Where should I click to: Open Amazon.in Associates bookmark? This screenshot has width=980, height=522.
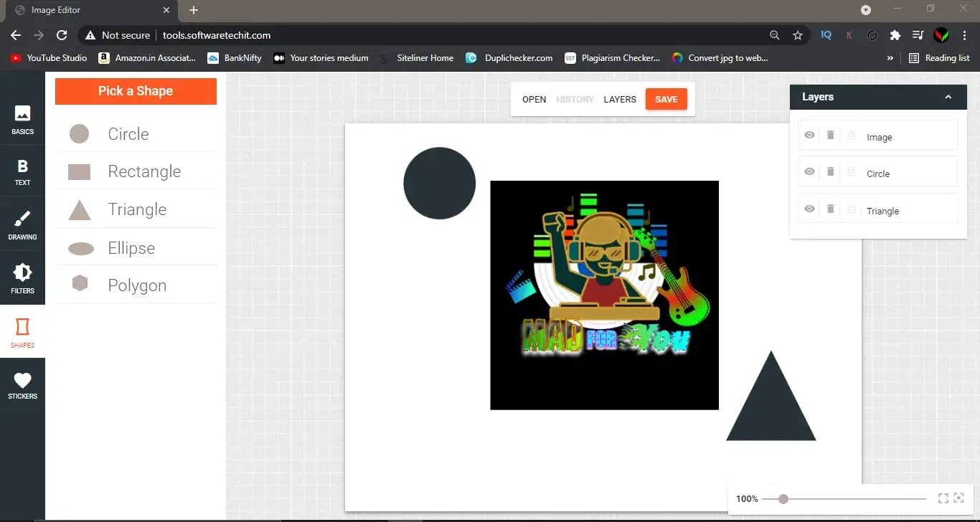click(147, 58)
